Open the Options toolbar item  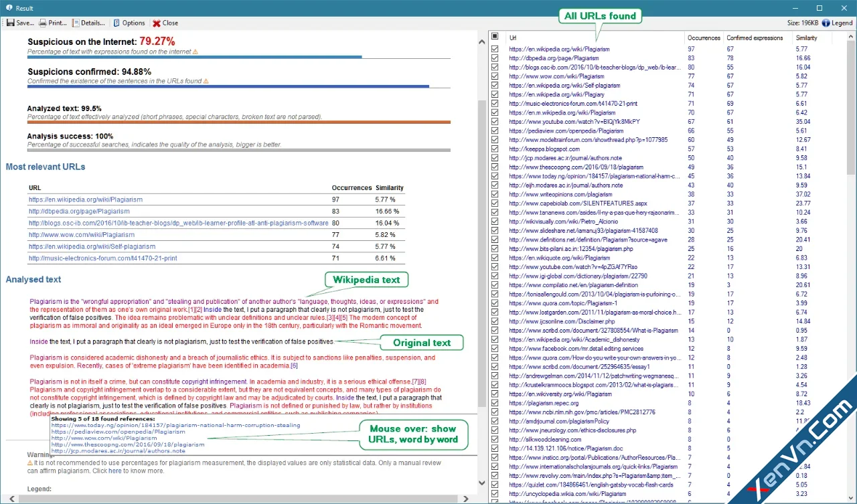(129, 23)
